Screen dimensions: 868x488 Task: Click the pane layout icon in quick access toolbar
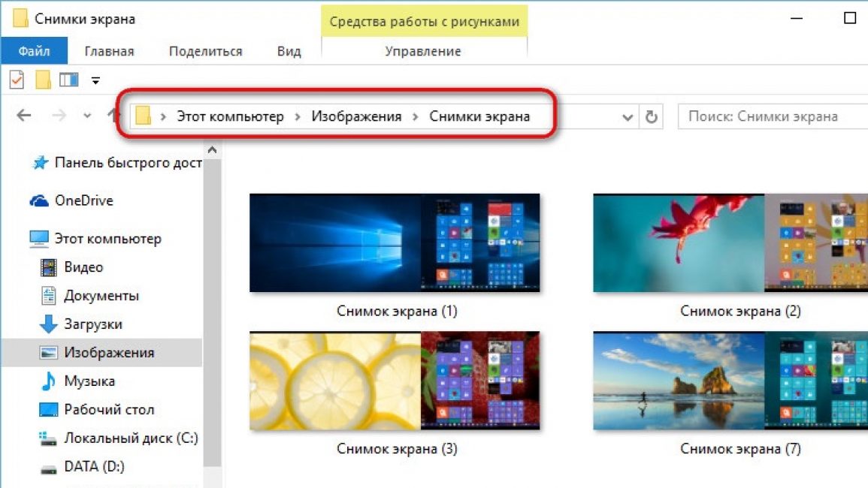[69, 80]
